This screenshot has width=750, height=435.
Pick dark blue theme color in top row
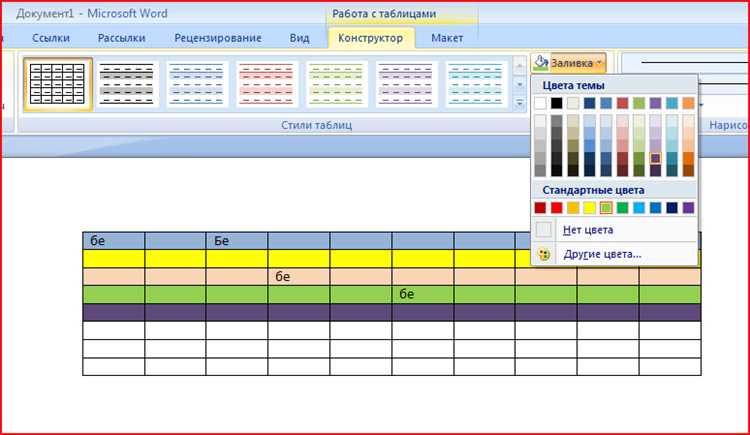point(589,103)
